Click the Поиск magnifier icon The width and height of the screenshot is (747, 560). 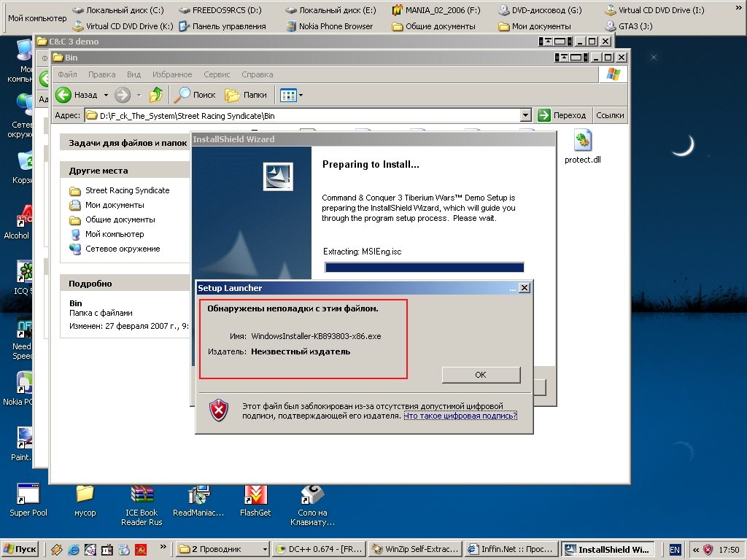[x=182, y=95]
